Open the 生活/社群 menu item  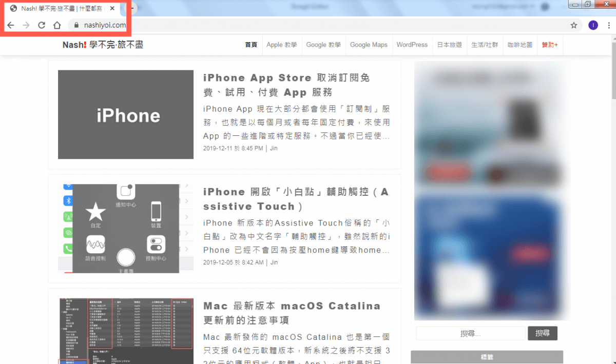485,45
